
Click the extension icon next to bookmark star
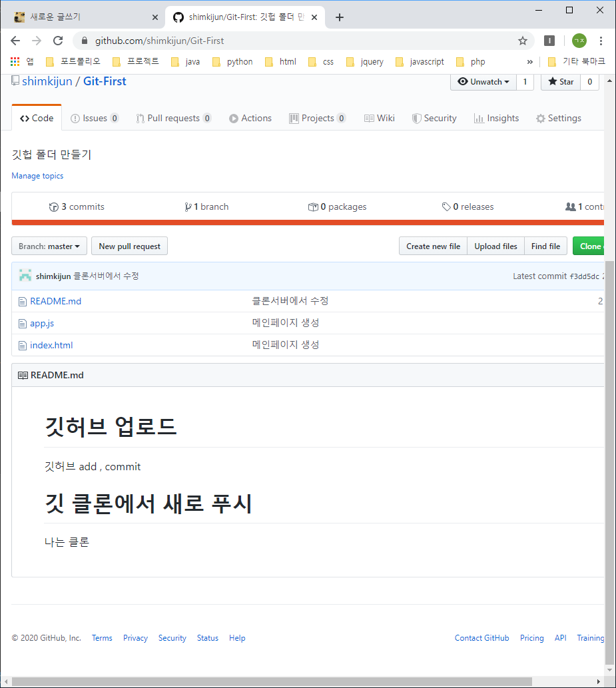click(x=549, y=41)
